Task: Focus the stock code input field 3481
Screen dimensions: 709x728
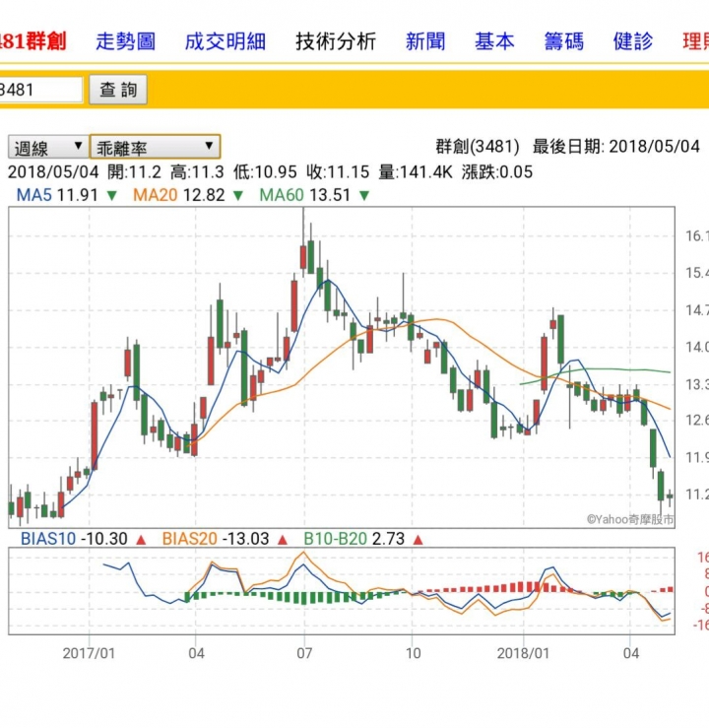Action: click(x=40, y=89)
